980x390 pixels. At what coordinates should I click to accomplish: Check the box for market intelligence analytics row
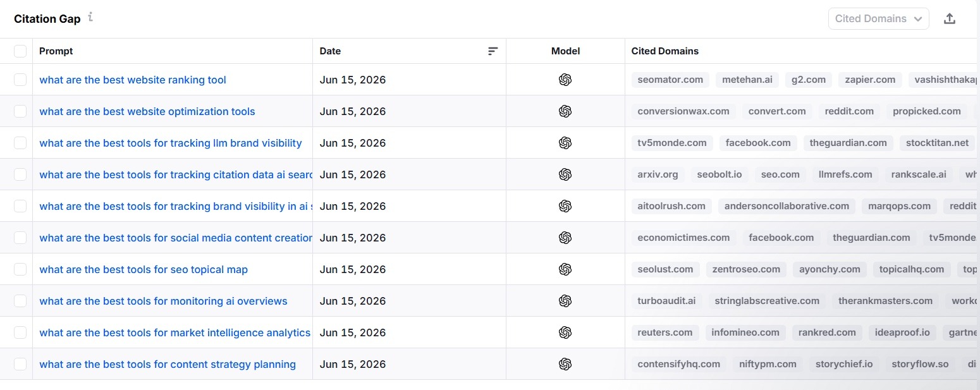coord(20,332)
